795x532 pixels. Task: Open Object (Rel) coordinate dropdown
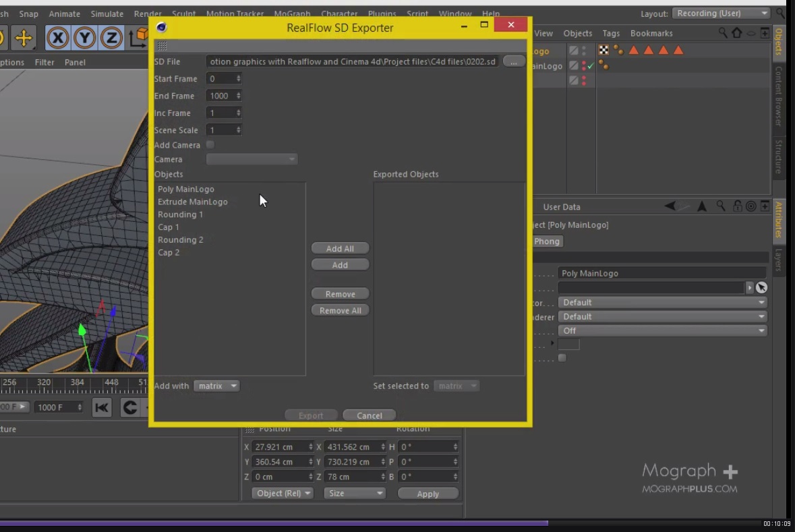(283, 493)
